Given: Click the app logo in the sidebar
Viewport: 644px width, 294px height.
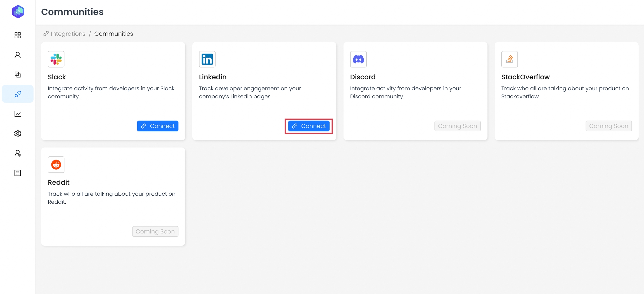Looking at the screenshot, I should [x=18, y=12].
